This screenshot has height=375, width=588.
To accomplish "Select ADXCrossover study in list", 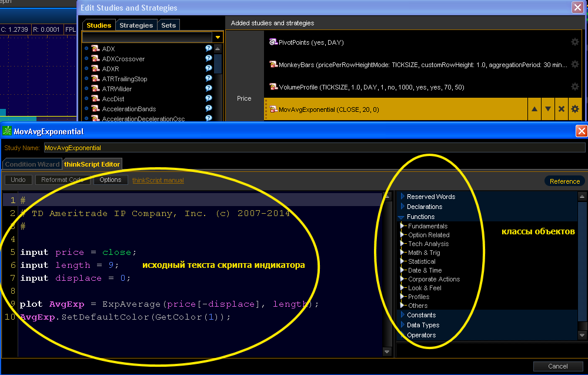I will (123, 59).
